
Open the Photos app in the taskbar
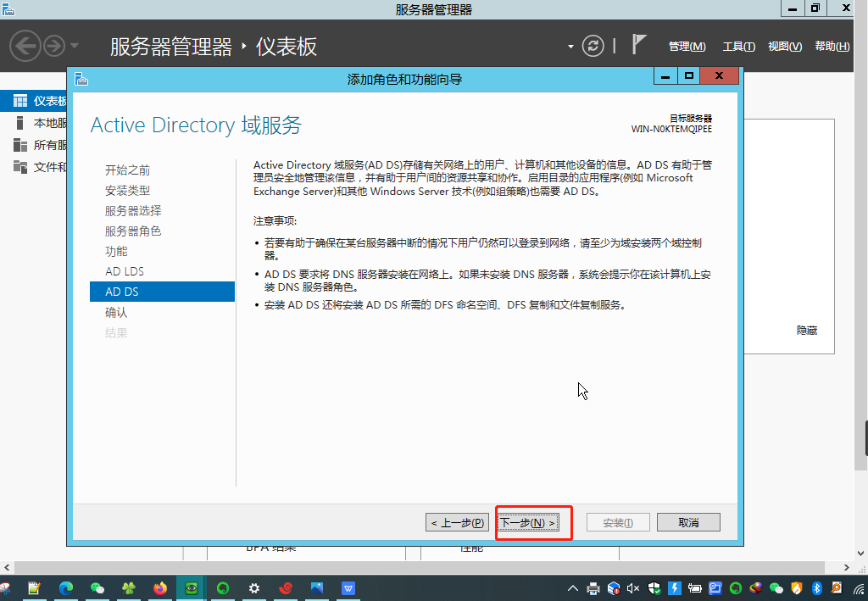click(317, 587)
